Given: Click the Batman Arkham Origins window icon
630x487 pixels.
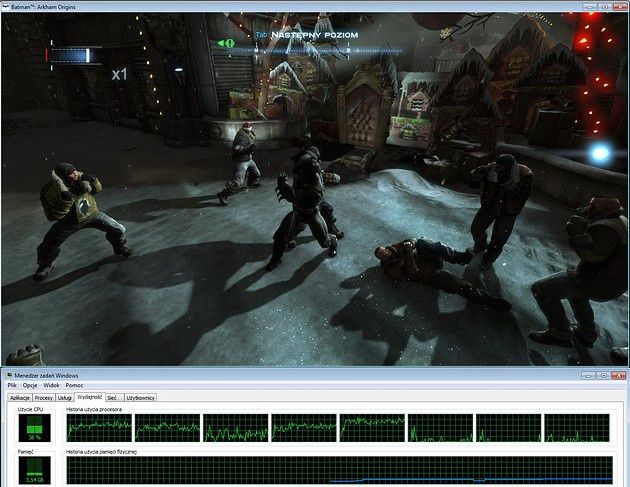Looking at the screenshot, I should pyautogui.click(x=6, y=6).
